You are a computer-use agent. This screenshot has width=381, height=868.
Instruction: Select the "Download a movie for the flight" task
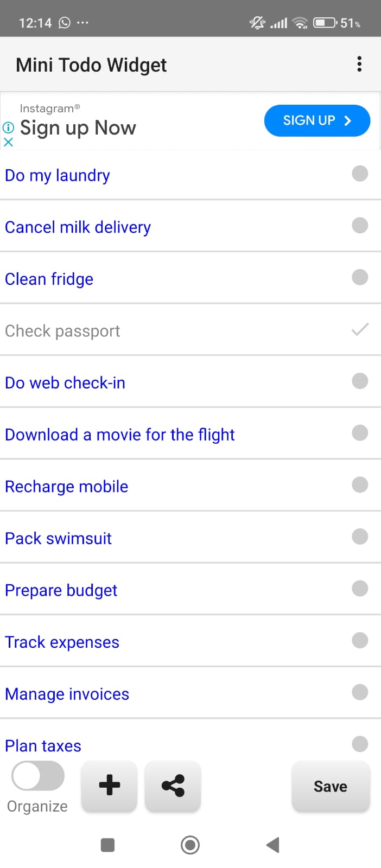[x=119, y=435]
